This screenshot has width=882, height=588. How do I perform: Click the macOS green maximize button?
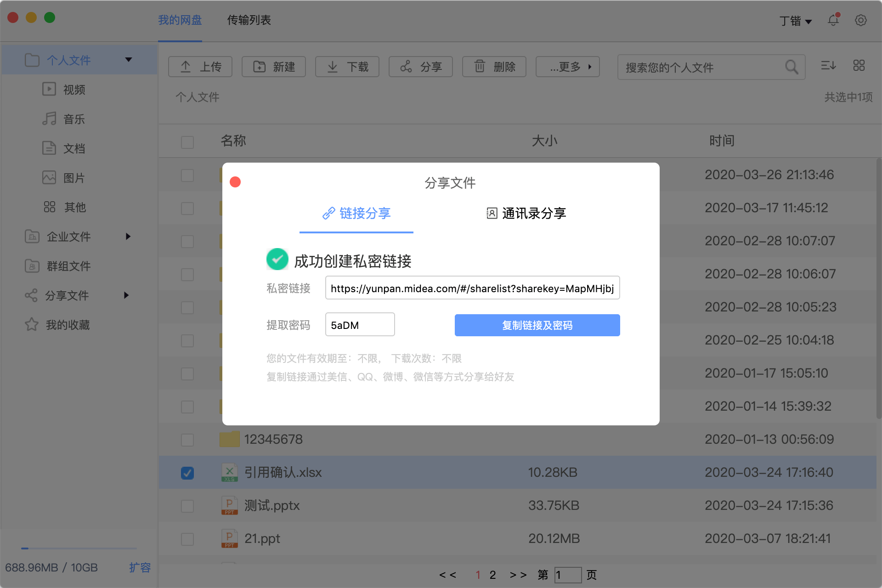pos(50,17)
